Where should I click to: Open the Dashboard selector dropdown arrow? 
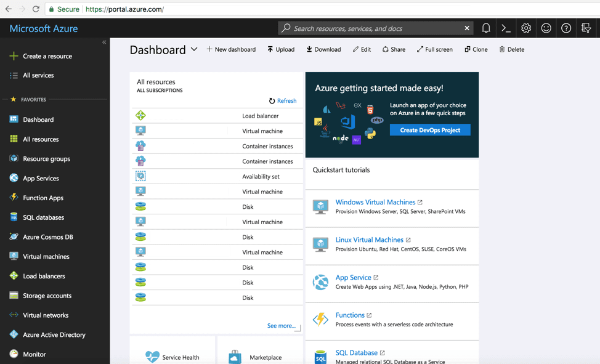[x=194, y=49]
